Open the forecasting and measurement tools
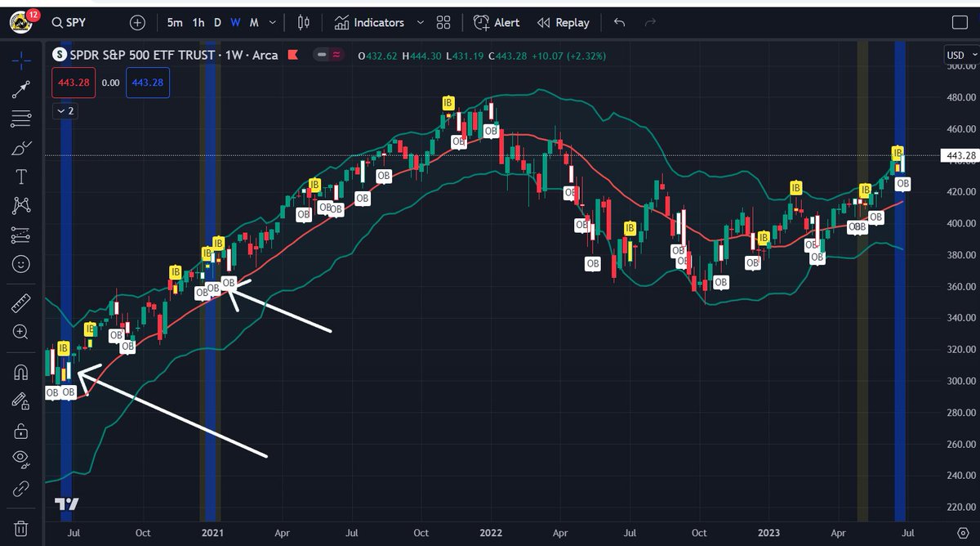This screenshot has height=546, width=980. 21,235
